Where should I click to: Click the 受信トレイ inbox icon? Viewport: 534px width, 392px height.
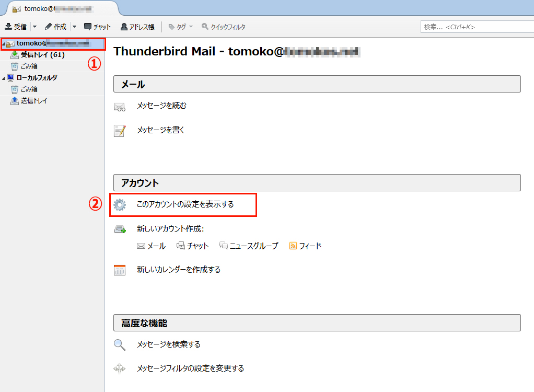(14, 54)
